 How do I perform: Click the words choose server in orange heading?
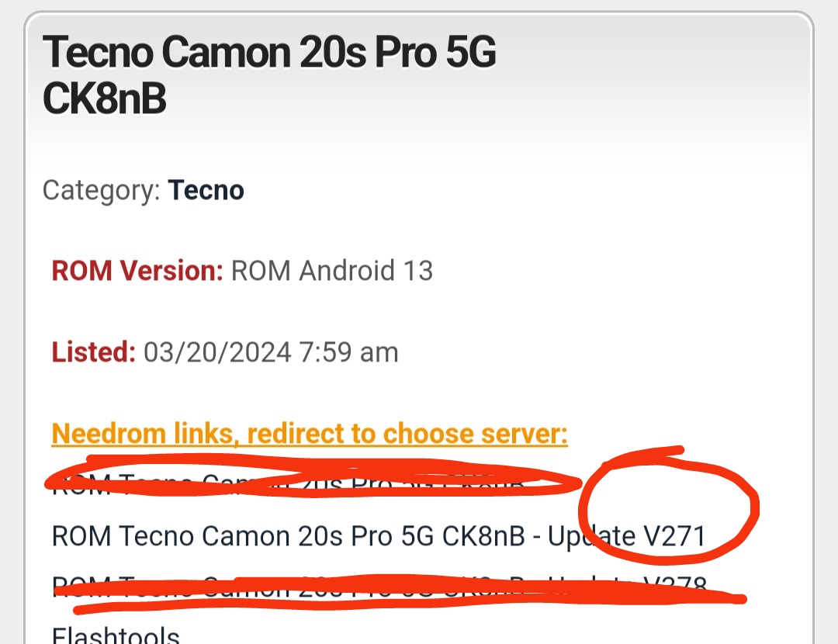point(476,434)
